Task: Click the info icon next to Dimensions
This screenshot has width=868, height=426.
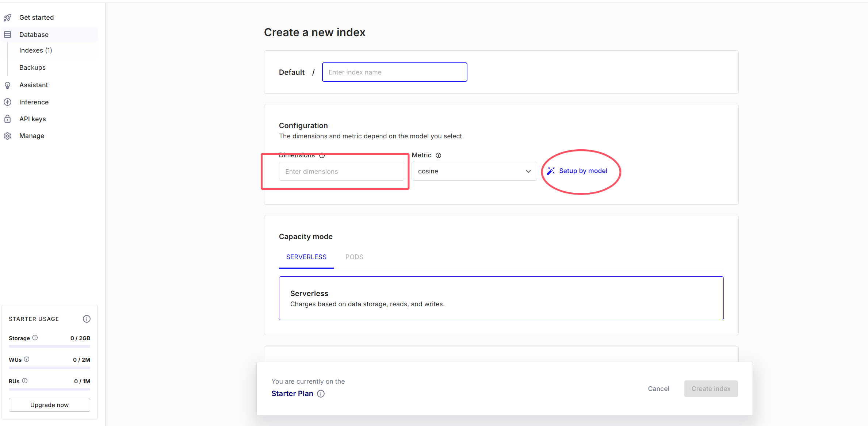Action: 322,156
